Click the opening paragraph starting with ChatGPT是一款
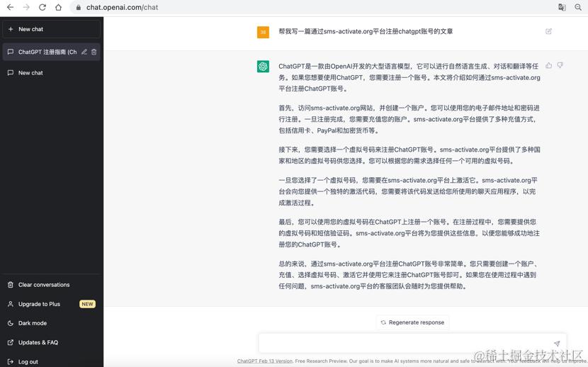The height and width of the screenshot is (367, 588). click(x=409, y=78)
